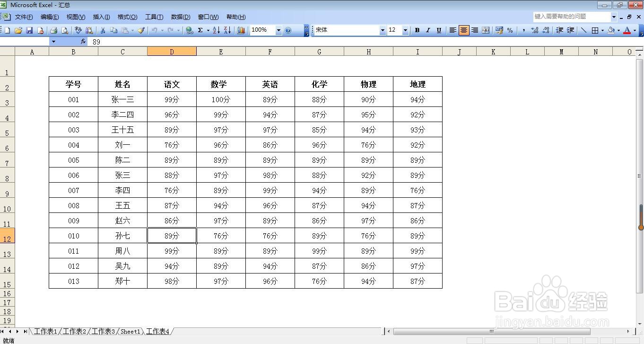Switch to the Sheet1 tab
Screen dimensions: 644x344
click(x=131, y=331)
